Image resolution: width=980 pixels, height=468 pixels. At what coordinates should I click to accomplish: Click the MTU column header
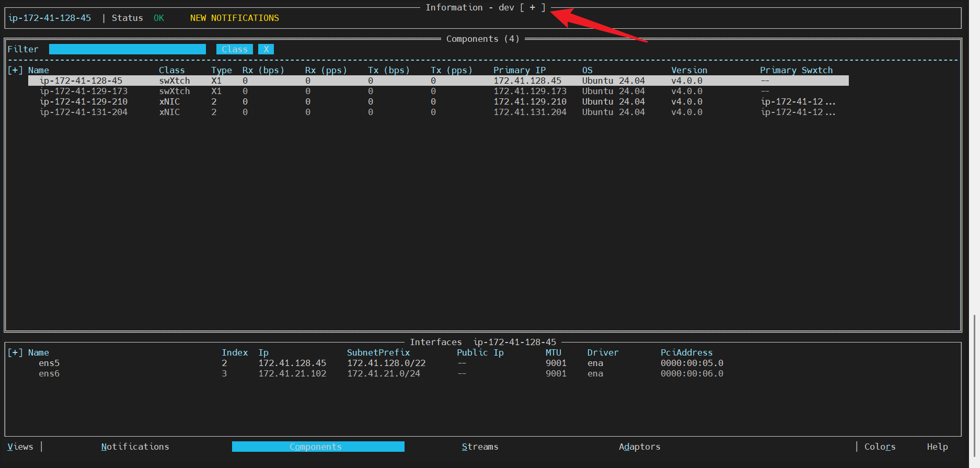[554, 352]
